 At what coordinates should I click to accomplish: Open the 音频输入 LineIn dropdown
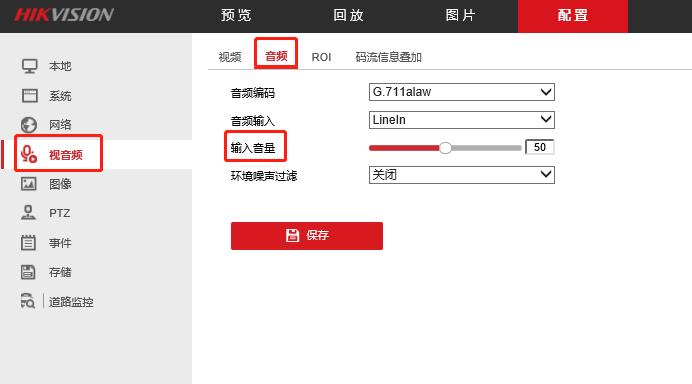pyautogui.click(x=462, y=120)
